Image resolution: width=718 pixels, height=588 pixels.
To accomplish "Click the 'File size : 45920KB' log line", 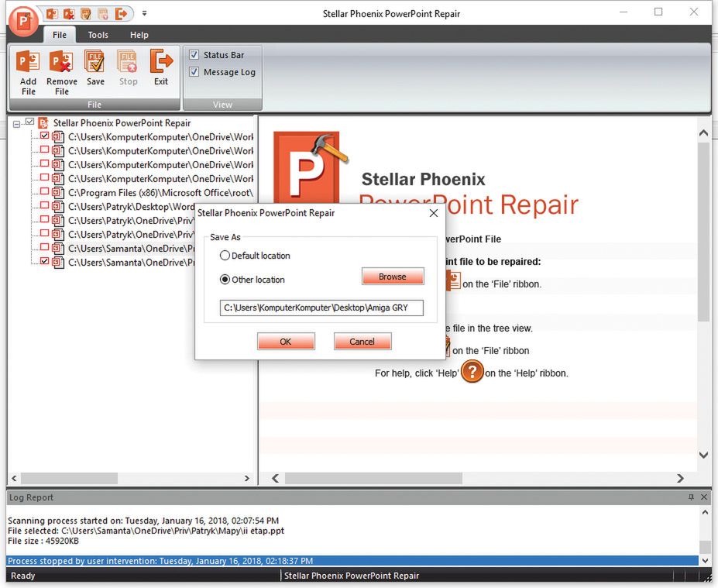I will pyautogui.click(x=43, y=541).
